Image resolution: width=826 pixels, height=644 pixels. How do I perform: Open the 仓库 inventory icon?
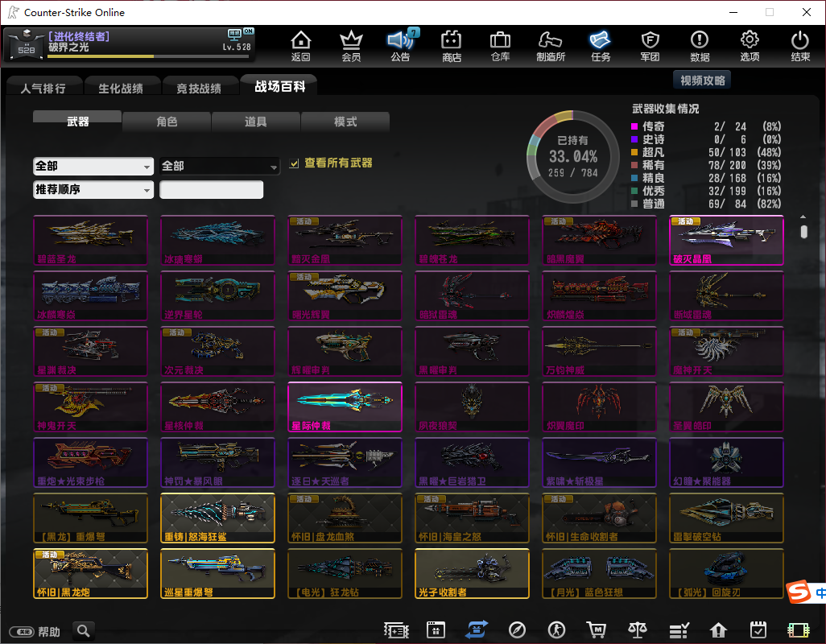tap(500, 46)
